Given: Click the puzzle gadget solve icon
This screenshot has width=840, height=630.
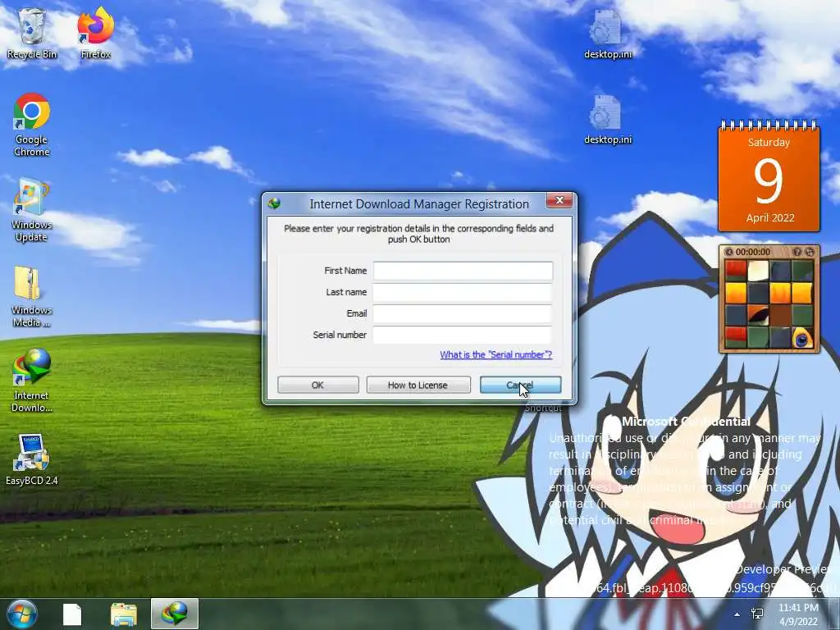Looking at the screenshot, I should click(x=809, y=252).
